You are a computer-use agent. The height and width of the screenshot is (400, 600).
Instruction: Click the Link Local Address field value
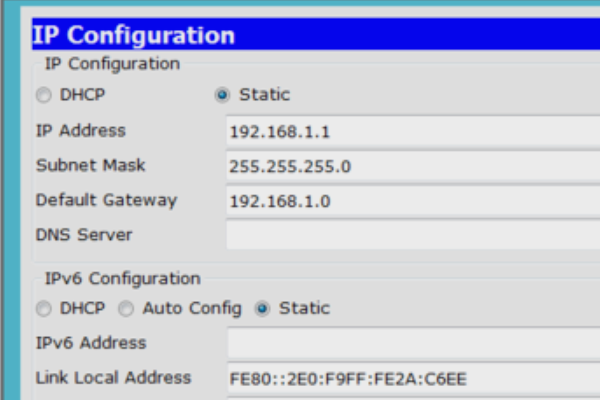410,379
